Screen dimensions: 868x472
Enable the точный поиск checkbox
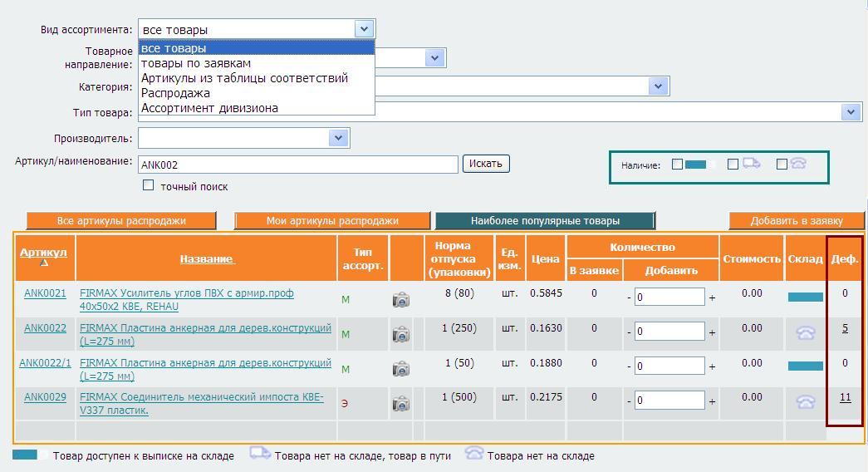tap(149, 185)
